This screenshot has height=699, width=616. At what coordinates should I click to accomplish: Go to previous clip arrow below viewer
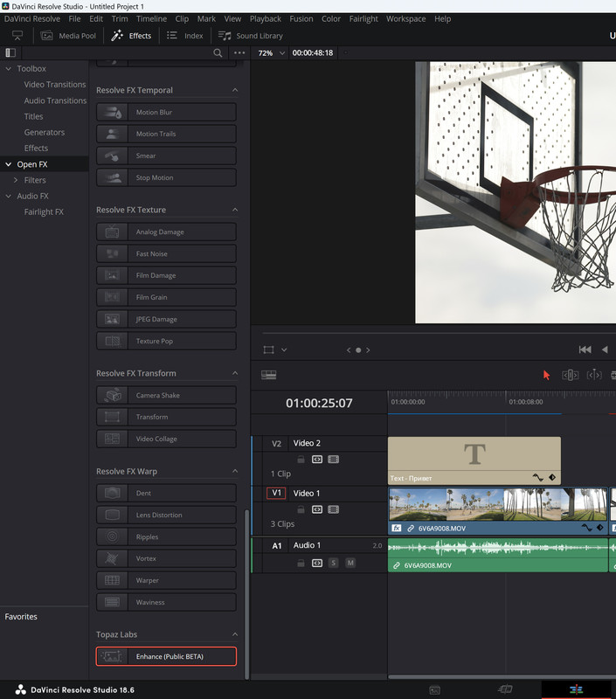click(x=349, y=350)
